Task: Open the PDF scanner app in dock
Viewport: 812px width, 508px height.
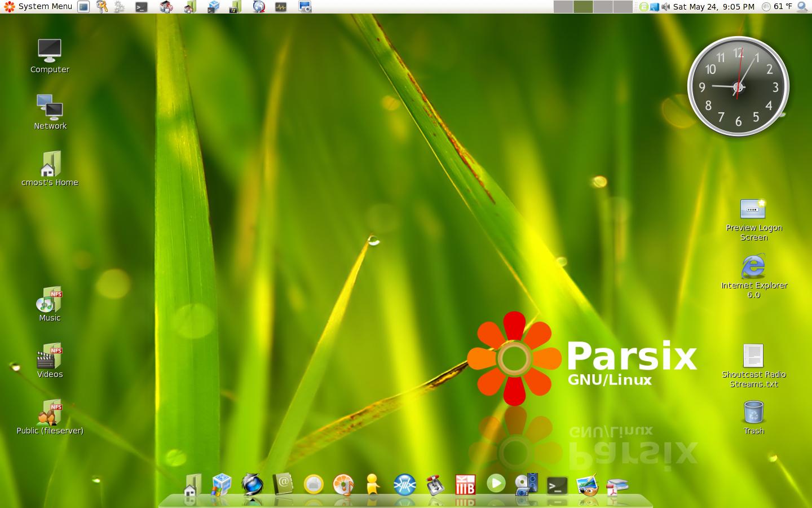Action: point(617,486)
